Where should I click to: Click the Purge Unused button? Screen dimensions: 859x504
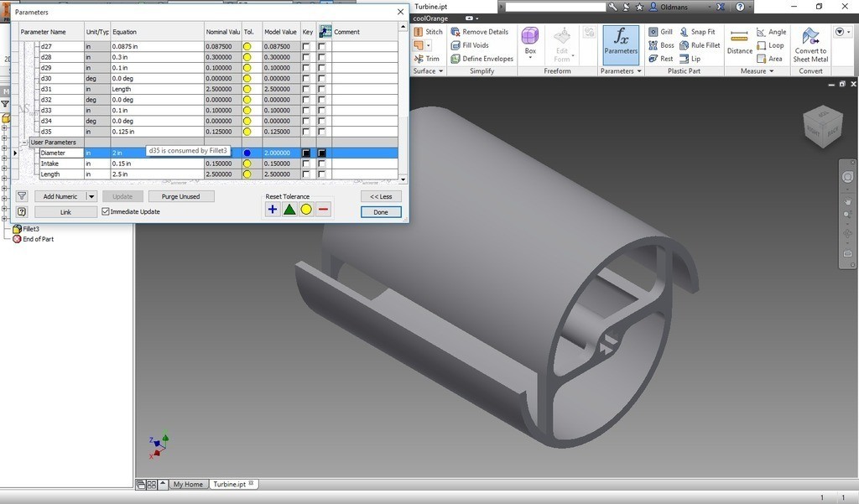click(x=181, y=196)
